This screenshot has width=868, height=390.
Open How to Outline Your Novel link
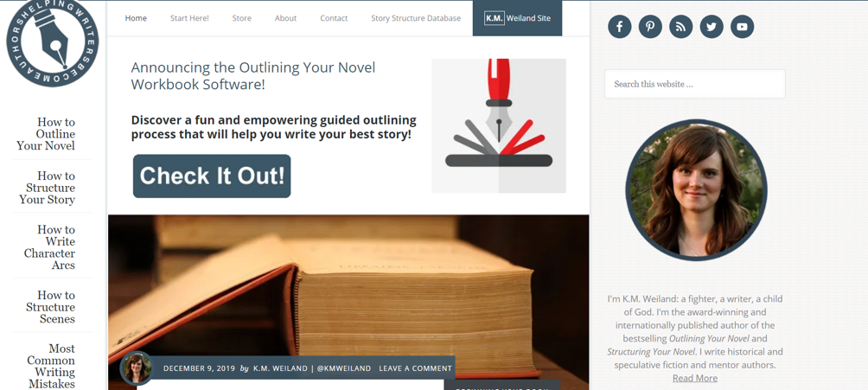46,134
